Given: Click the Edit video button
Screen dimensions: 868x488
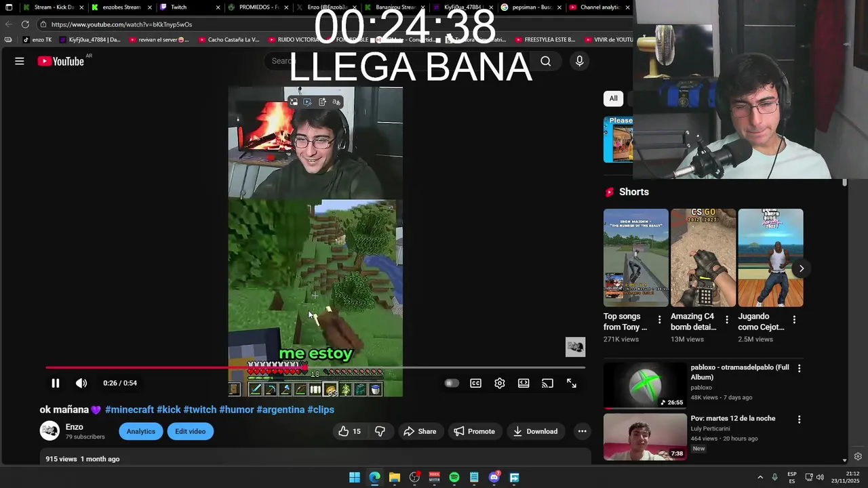Looking at the screenshot, I should 191,431.
